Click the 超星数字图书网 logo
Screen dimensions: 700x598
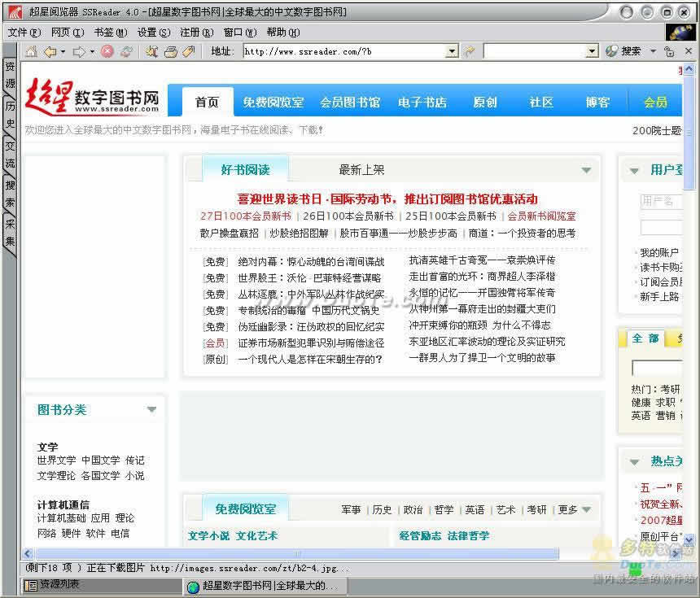click(x=93, y=96)
